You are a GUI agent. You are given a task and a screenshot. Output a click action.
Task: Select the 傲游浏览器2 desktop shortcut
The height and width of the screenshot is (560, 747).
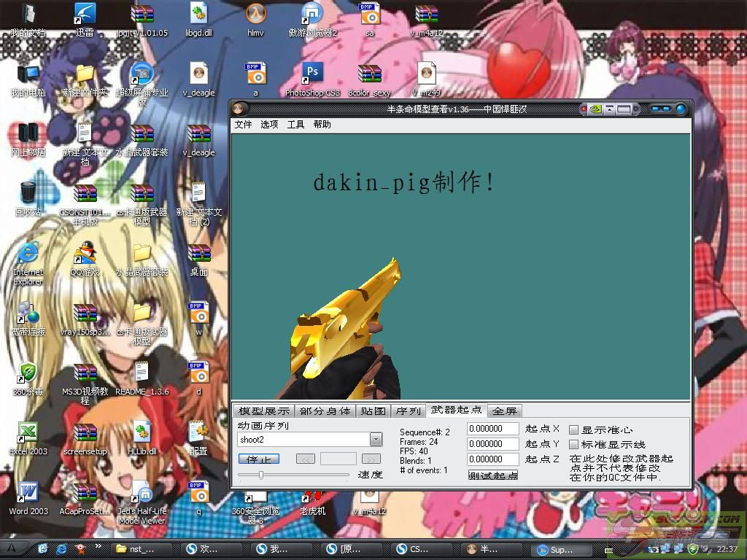point(312,19)
